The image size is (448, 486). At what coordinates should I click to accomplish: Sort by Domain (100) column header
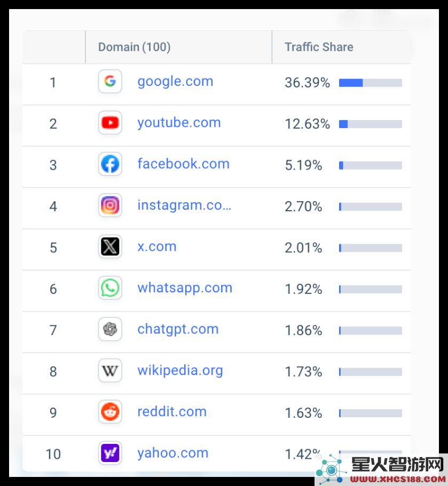tap(135, 47)
